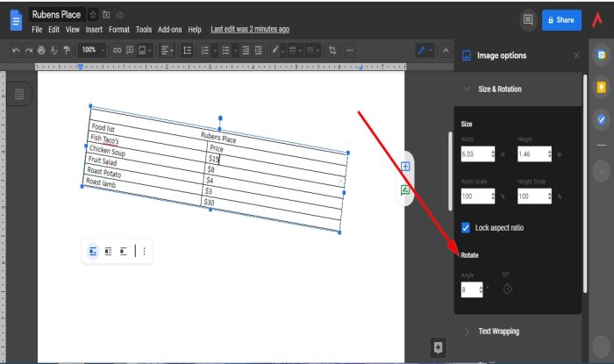Star the Rubens Place document
The image size is (614, 364).
click(91, 15)
